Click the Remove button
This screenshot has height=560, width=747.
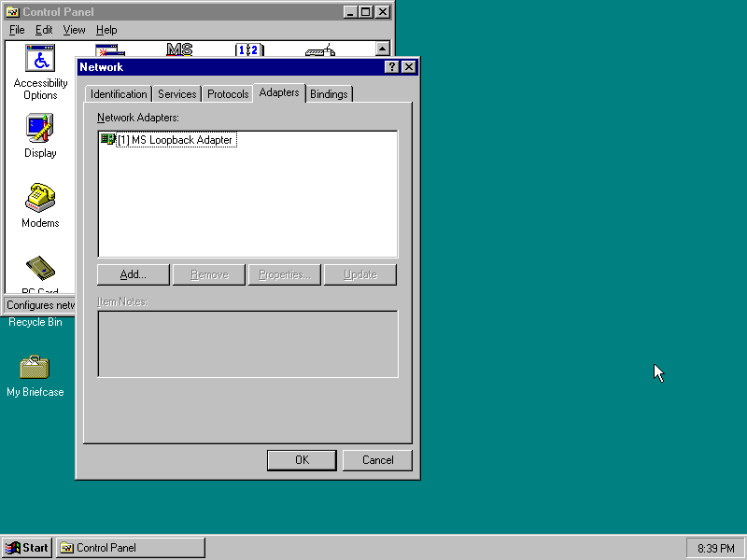(209, 274)
